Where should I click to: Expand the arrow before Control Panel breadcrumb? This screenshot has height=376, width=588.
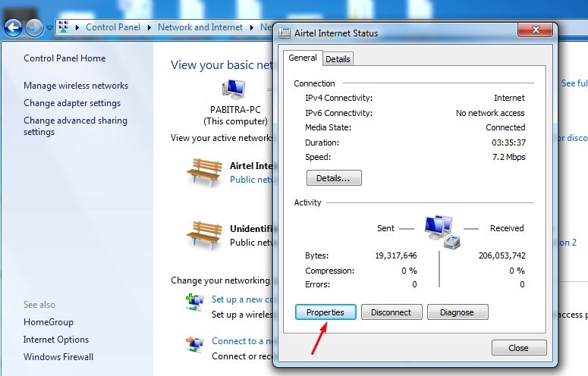pos(77,27)
